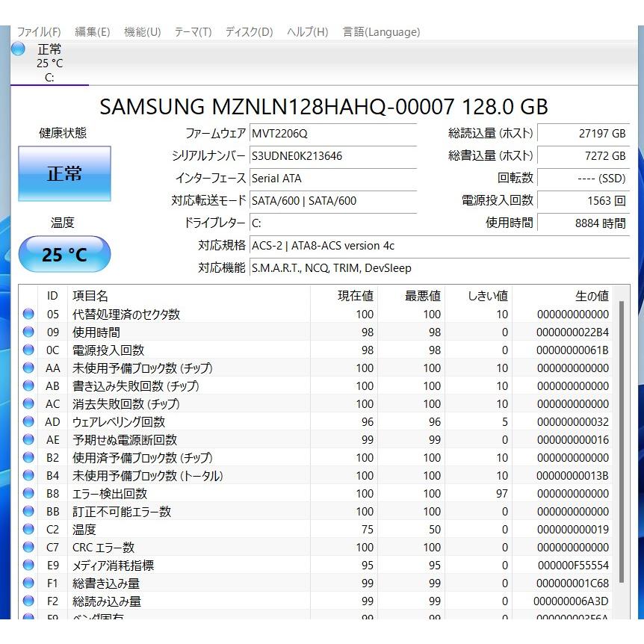Click the 最悪値 column header

(412, 296)
